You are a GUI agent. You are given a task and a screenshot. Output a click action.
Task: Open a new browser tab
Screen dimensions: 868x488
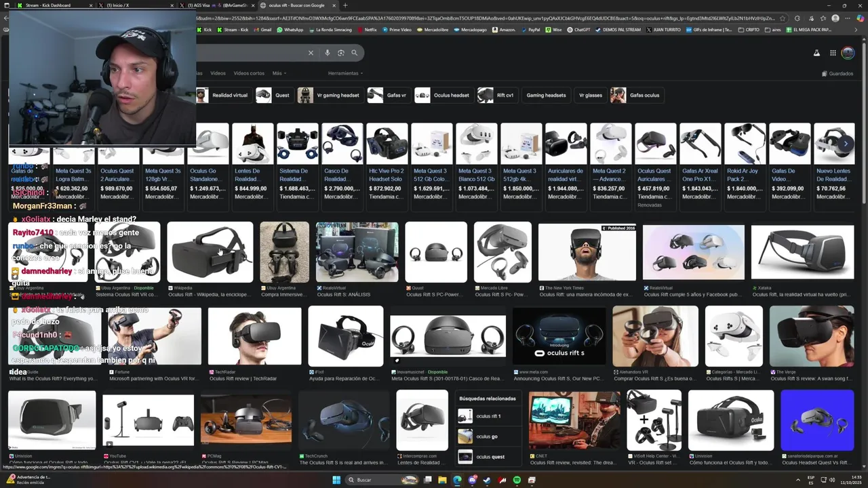(x=345, y=5)
